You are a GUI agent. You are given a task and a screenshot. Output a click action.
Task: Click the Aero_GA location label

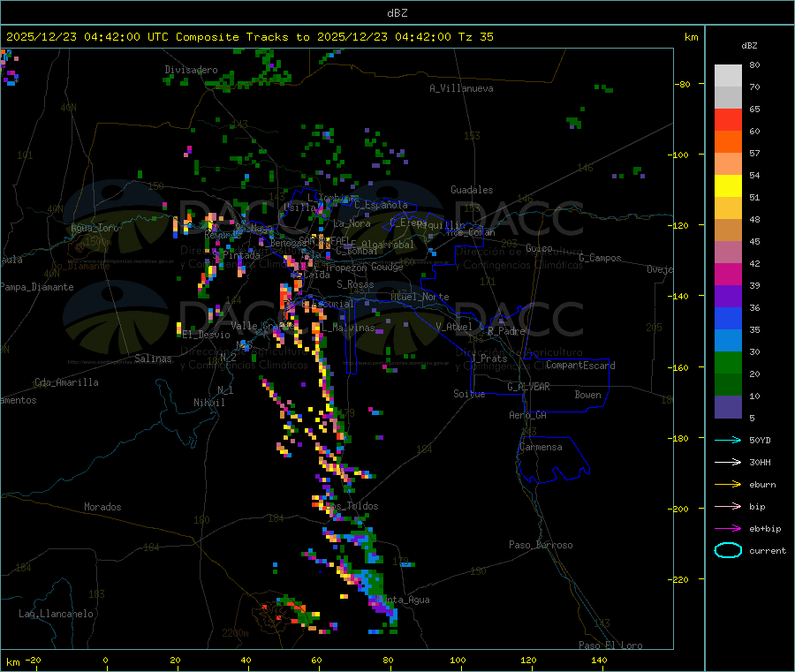pos(528,415)
